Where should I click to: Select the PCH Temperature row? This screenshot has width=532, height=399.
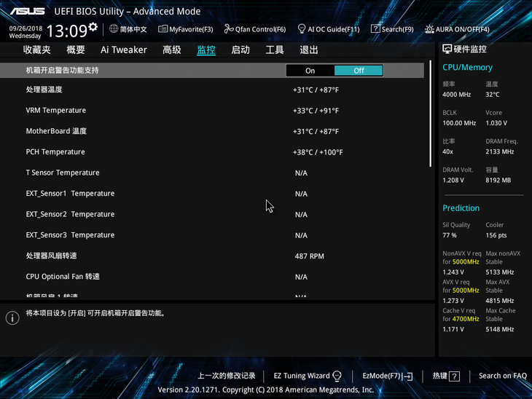coord(212,152)
